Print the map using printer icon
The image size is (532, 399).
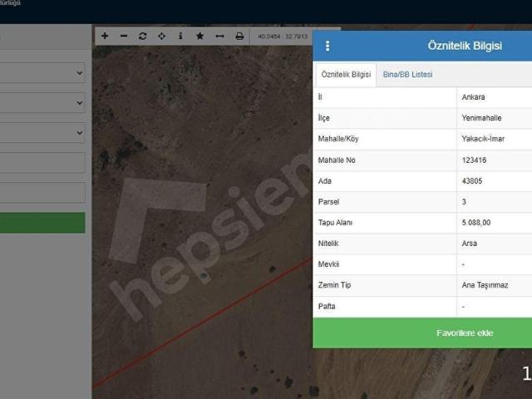tap(239, 36)
